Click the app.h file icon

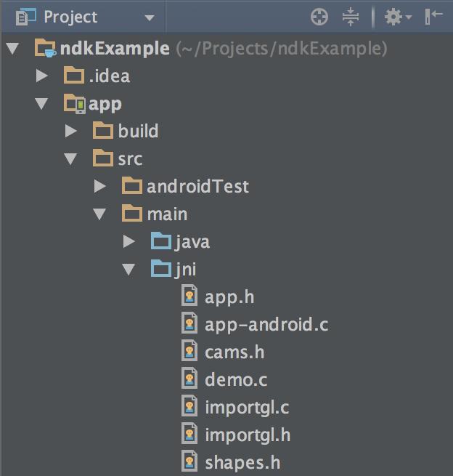tap(189, 297)
